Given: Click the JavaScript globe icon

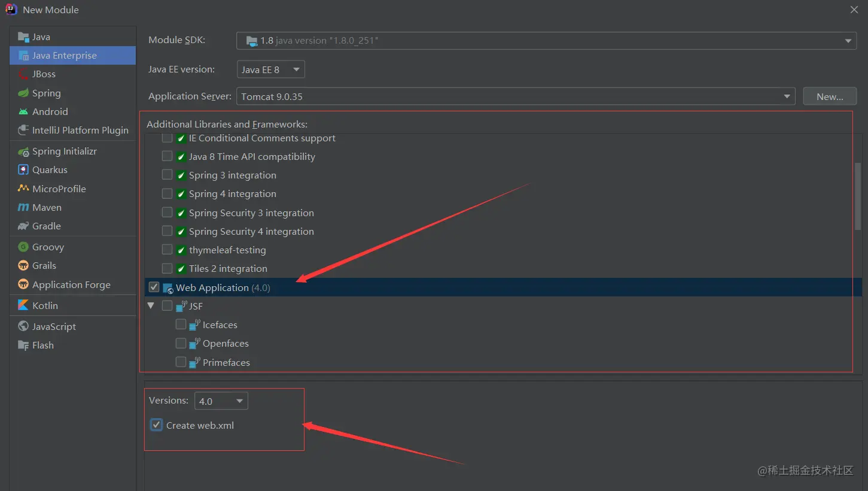Looking at the screenshot, I should pyautogui.click(x=23, y=326).
